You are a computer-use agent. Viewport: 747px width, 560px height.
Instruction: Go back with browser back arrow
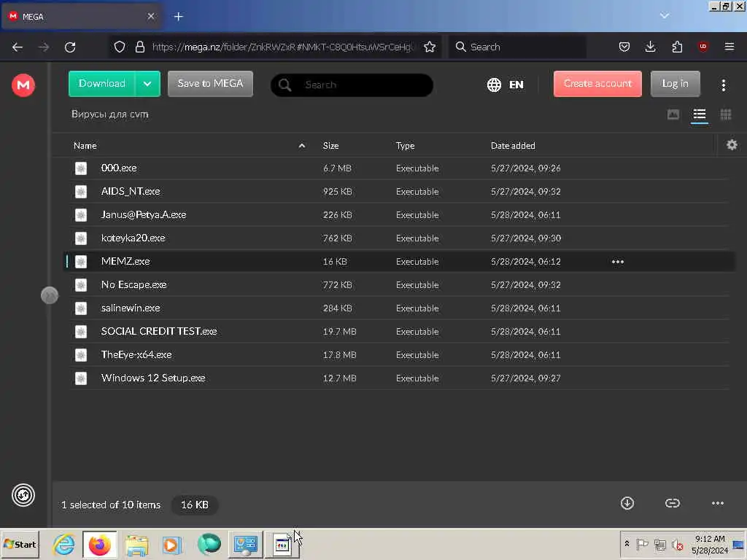click(x=18, y=47)
